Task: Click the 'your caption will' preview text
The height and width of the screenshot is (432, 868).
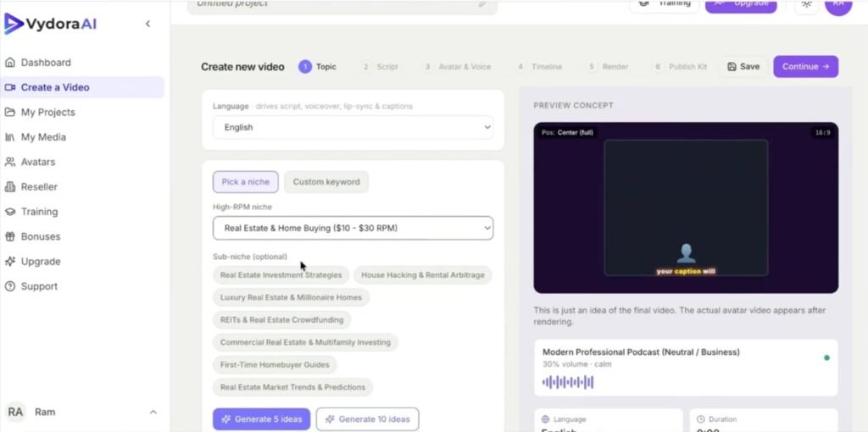Action: [x=686, y=272]
